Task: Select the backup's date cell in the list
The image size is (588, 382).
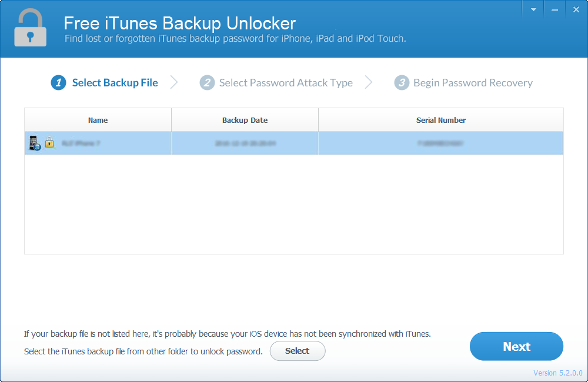Action: coord(245,143)
